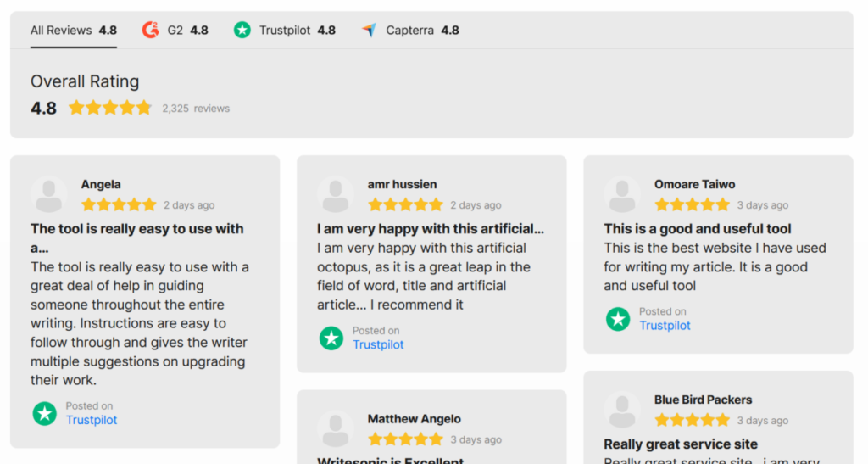Click the Capterra arrow logo icon
The width and height of the screenshot is (868, 464).
coord(370,30)
